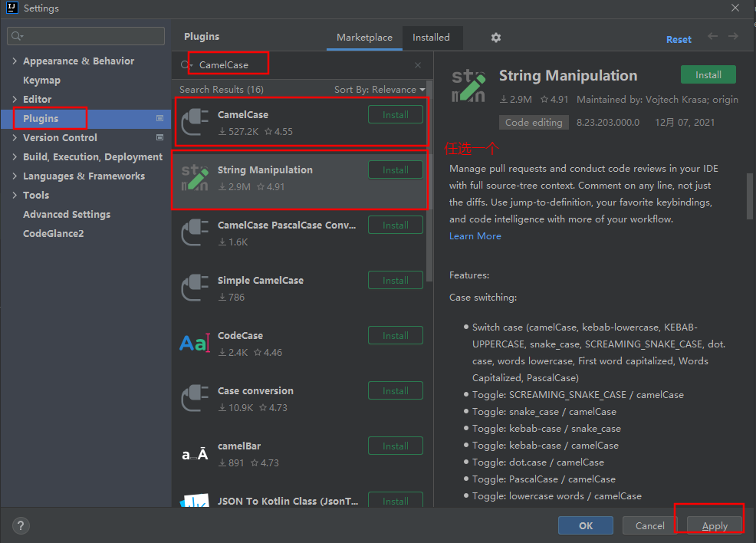Click the IntelliJ logo in title bar

(12, 8)
